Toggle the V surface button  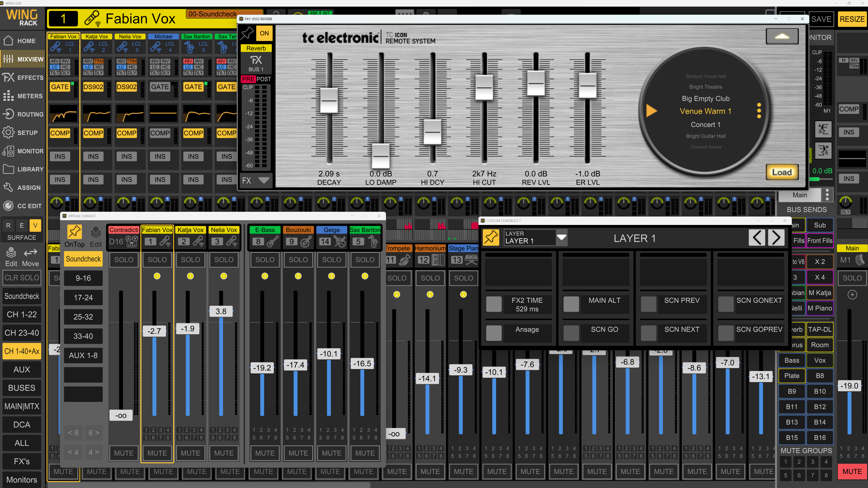35,225
